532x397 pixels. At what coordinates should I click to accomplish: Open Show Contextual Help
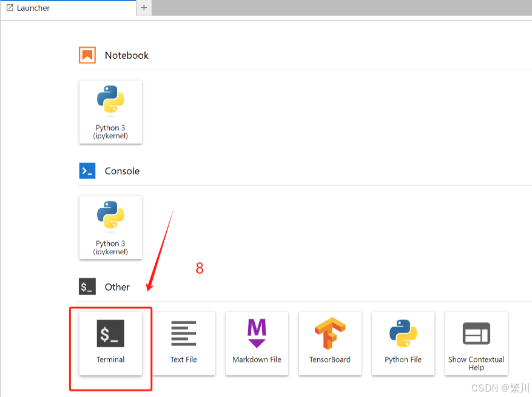click(x=476, y=344)
